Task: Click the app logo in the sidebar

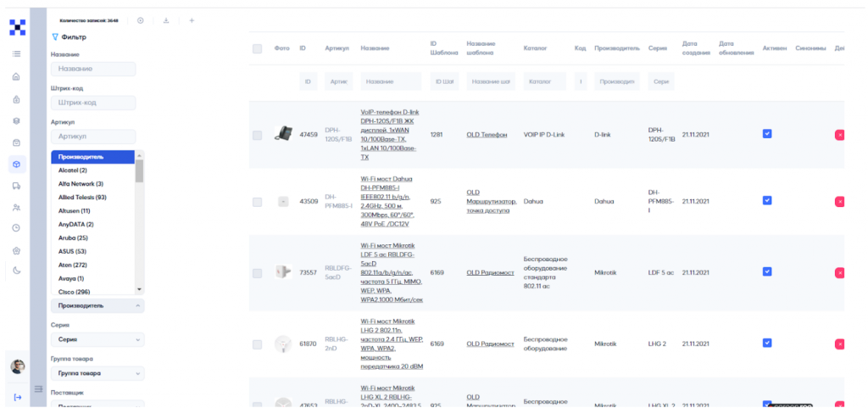Action: tap(17, 27)
